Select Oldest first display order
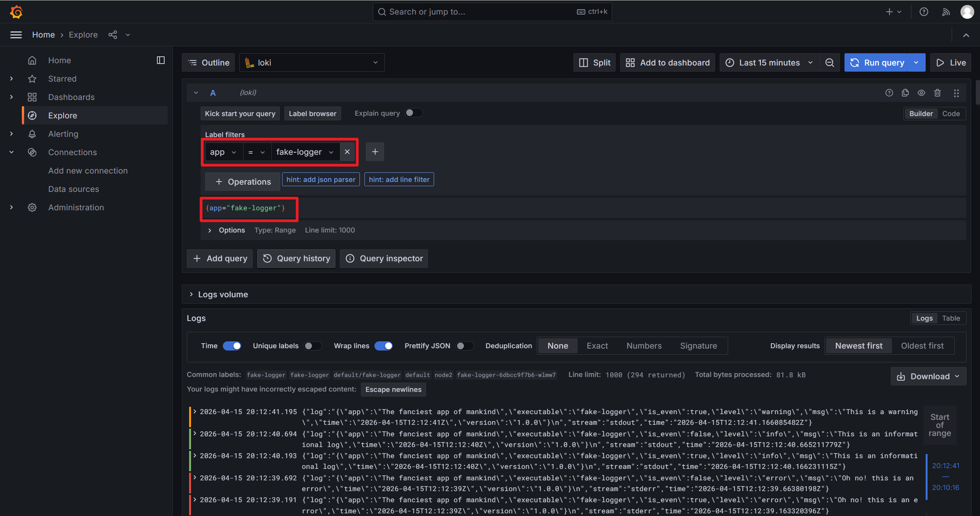 [922, 346]
